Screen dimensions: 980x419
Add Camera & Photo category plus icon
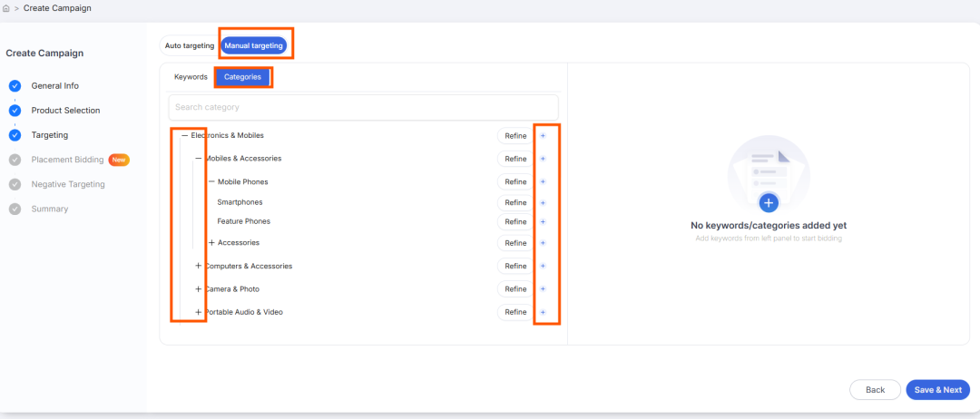point(544,289)
